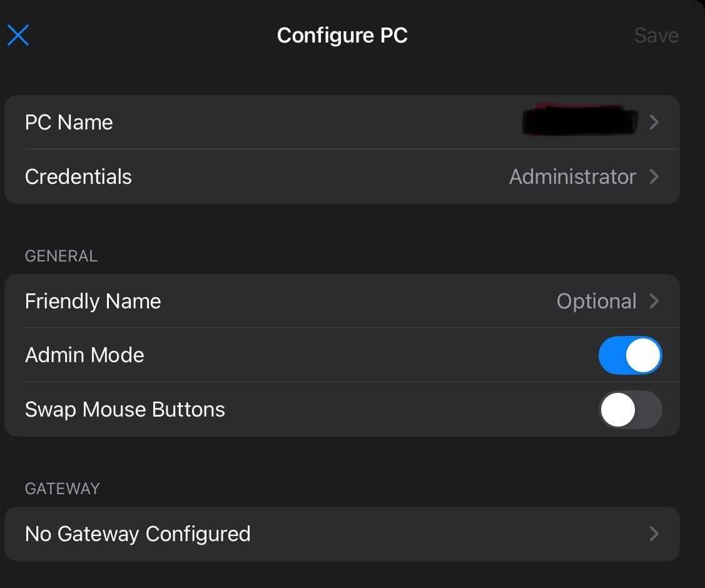This screenshot has height=588, width=705.
Task: Click the Admin Mode label text
Action: 84,355
